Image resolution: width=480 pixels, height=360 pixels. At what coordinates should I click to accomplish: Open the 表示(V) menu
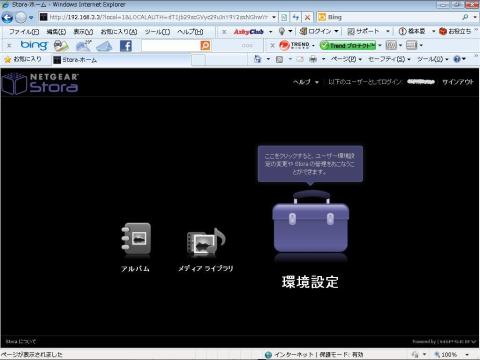pyautogui.click(x=83, y=32)
